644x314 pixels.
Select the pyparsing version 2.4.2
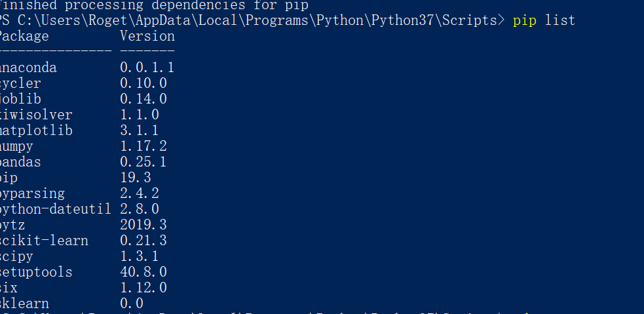point(140,193)
